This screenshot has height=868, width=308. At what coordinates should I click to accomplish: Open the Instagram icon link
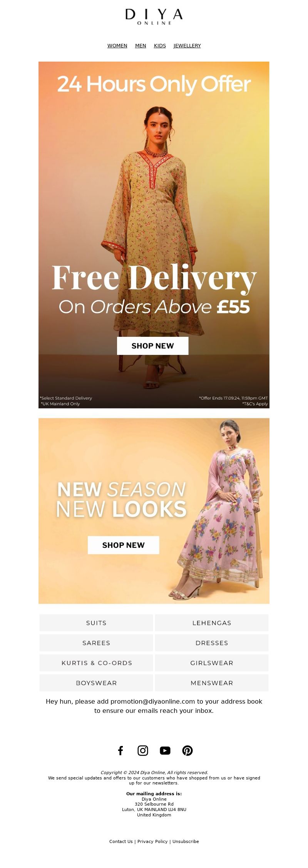[x=143, y=751]
